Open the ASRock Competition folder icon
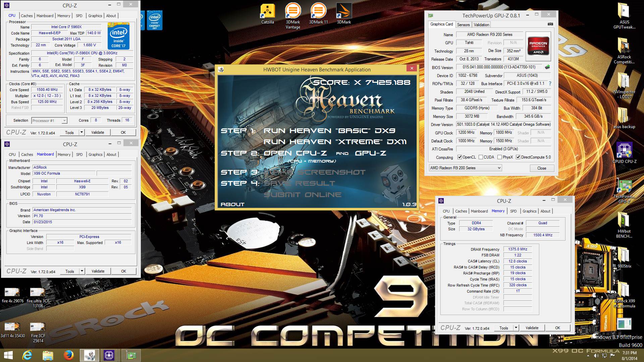644x362 pixels. tap(624, 51)
